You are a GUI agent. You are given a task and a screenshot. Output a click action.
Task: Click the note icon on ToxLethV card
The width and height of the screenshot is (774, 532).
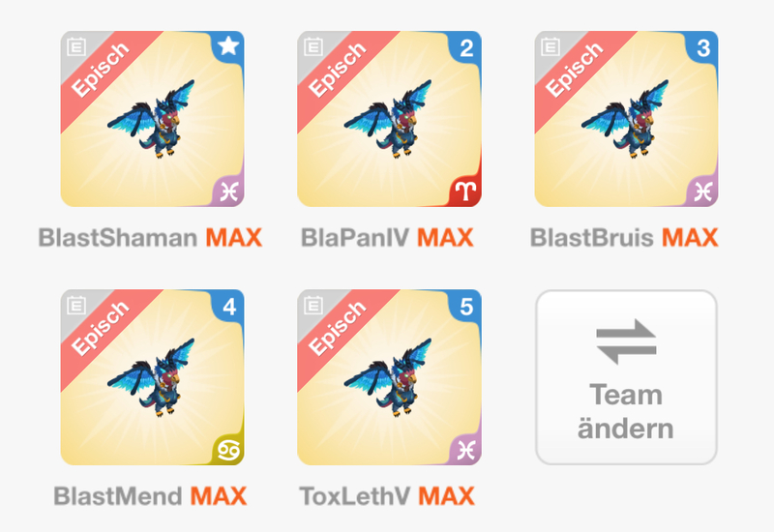pyautogui.click(x=313, y=305)
